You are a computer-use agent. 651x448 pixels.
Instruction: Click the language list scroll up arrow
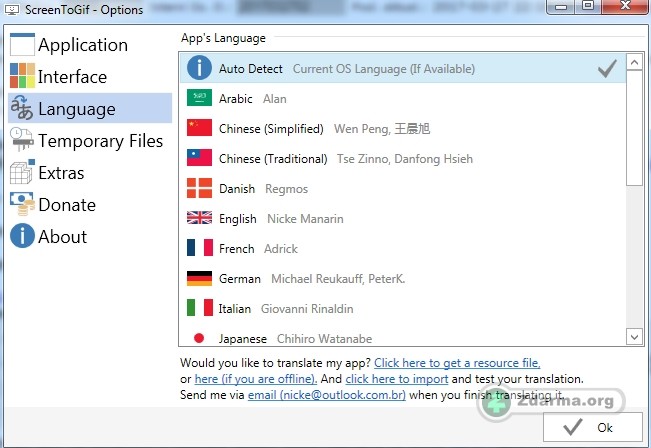[634, 63]
